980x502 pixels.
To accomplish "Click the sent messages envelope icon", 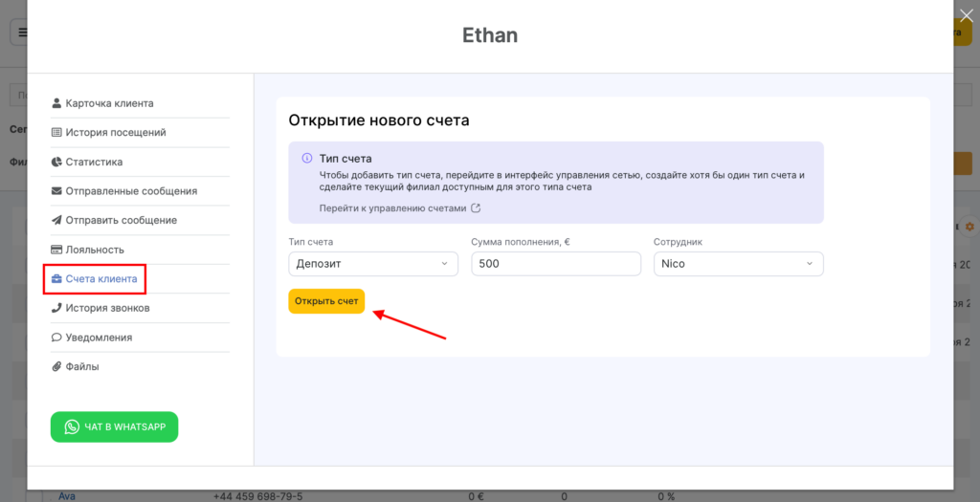I will [57, 191].
